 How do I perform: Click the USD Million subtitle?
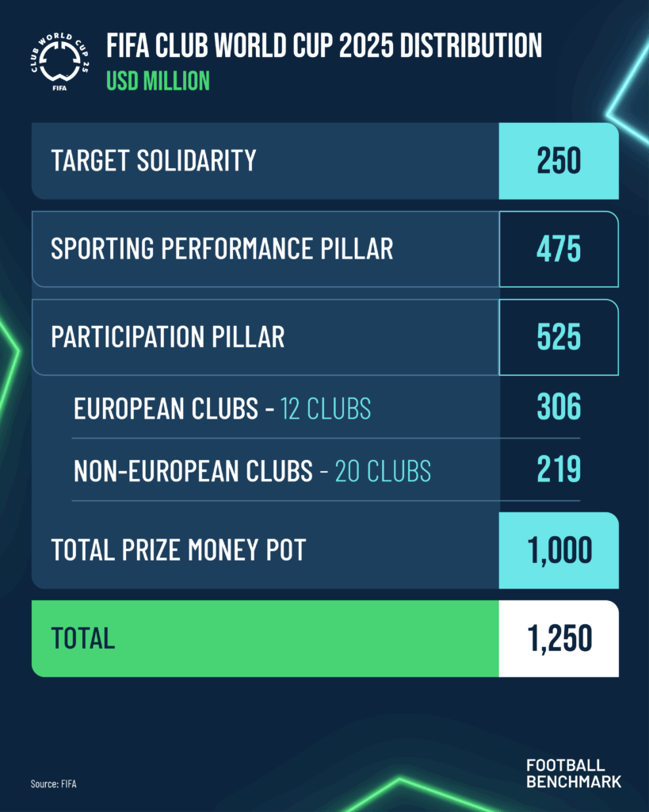pos(158,81)
